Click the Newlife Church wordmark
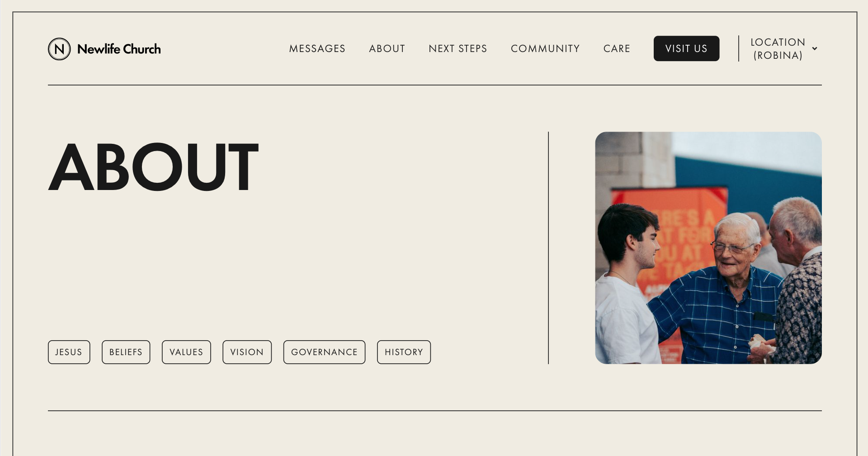Screen dimensions: 868x456 (x=119, y=49)
